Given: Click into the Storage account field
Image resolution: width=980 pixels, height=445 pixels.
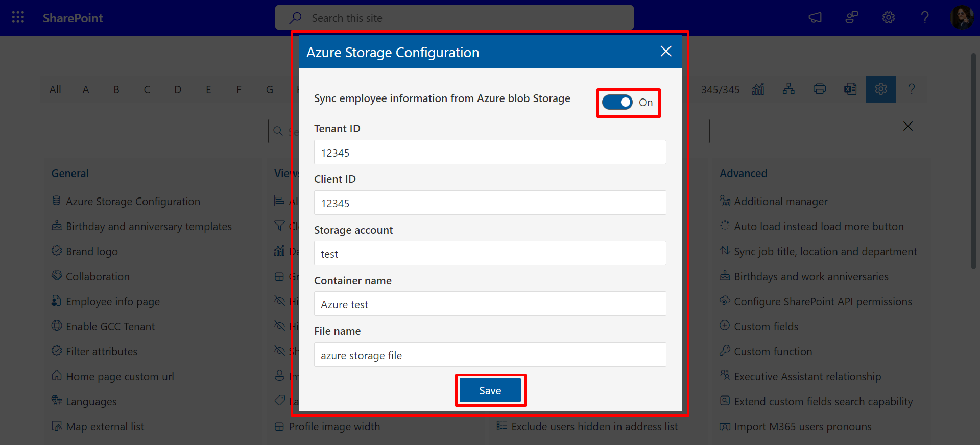Looking at the screenshot, I should pos(490,253).
